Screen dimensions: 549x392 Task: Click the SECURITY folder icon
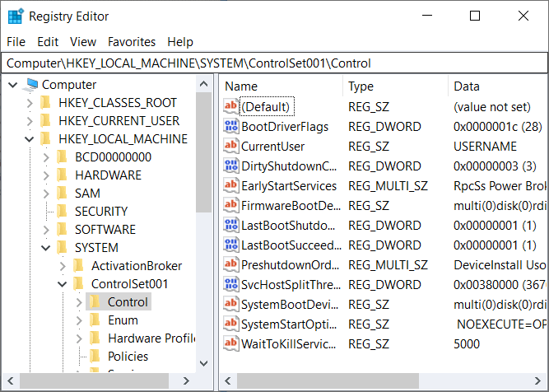[x=62, y=212]
